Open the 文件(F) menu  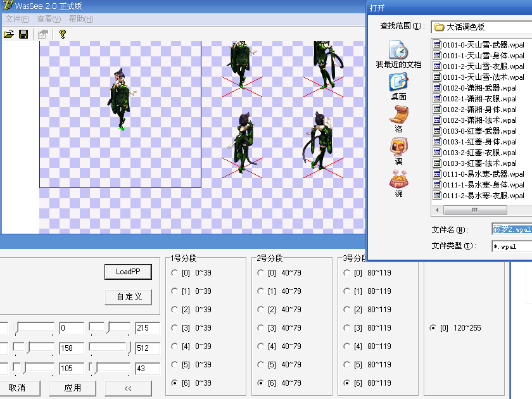coord(18,19)
